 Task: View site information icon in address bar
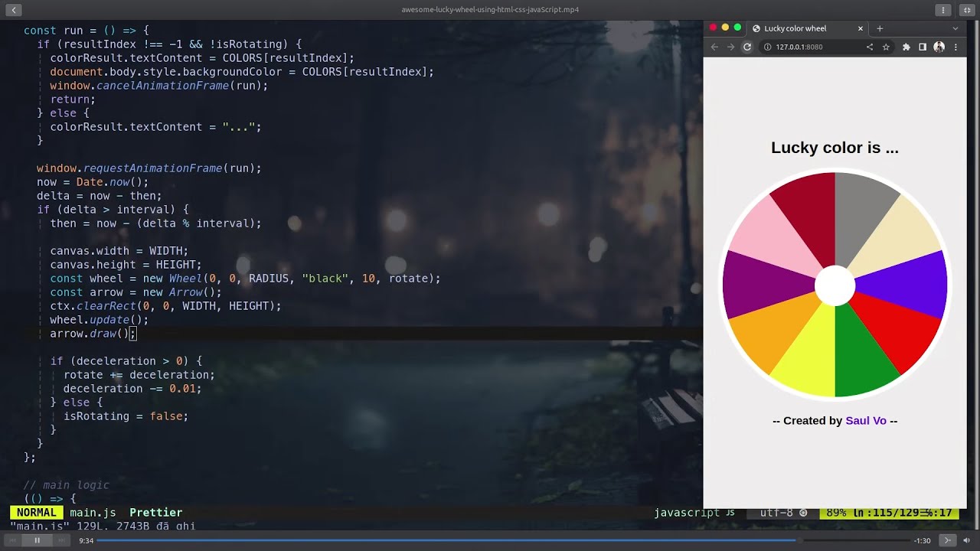click(767, 47)
